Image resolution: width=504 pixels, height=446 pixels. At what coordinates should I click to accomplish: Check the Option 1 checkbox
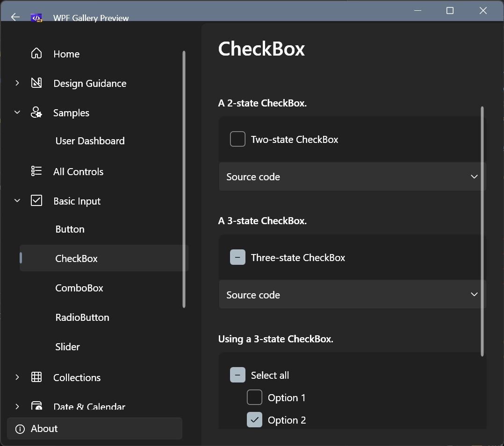click(254, 397)
